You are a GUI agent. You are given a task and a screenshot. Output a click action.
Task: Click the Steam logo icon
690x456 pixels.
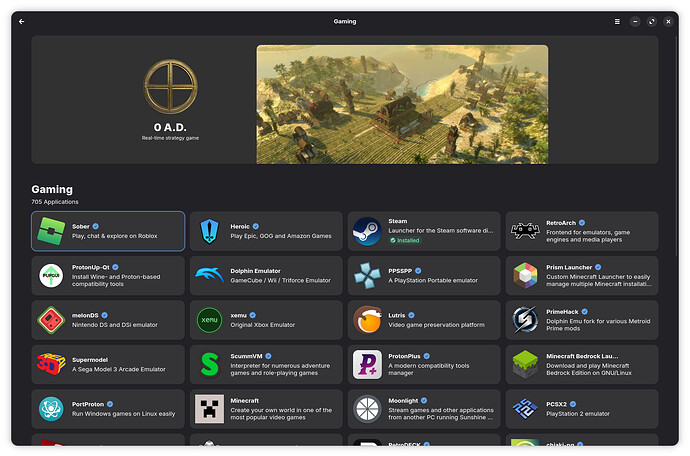(x=367, y=231)
